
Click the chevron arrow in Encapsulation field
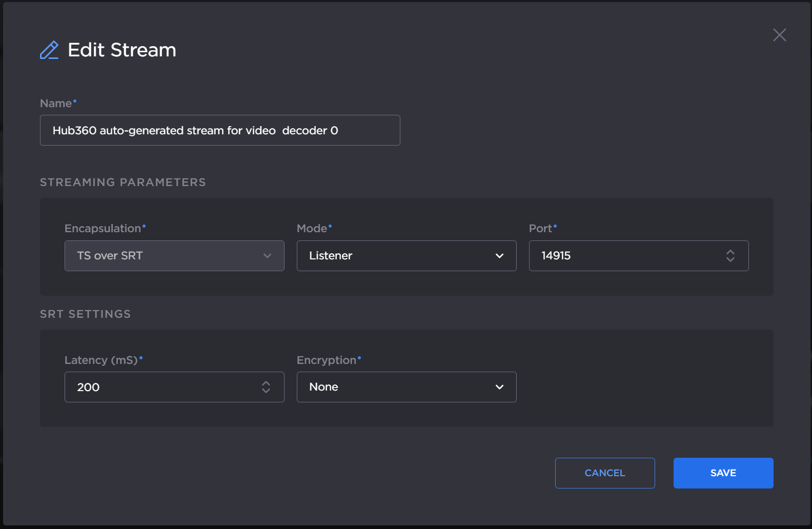point(267,256)
